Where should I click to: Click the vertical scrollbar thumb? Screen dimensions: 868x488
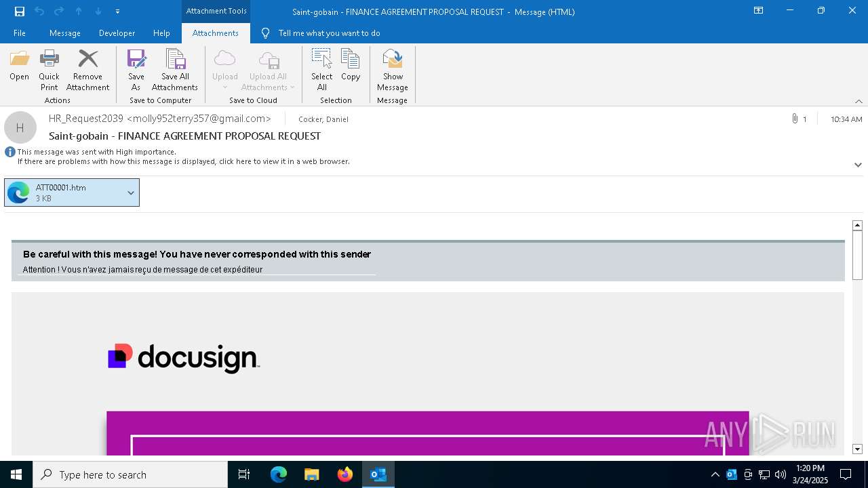857,254
